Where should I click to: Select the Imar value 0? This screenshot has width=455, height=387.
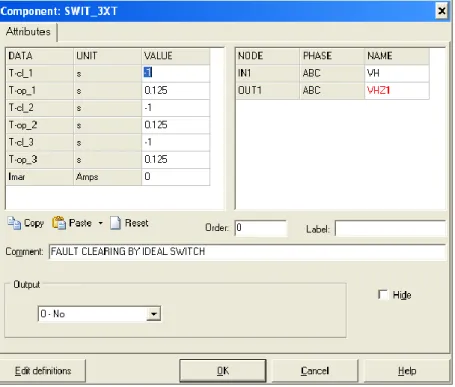pos(176,177)
